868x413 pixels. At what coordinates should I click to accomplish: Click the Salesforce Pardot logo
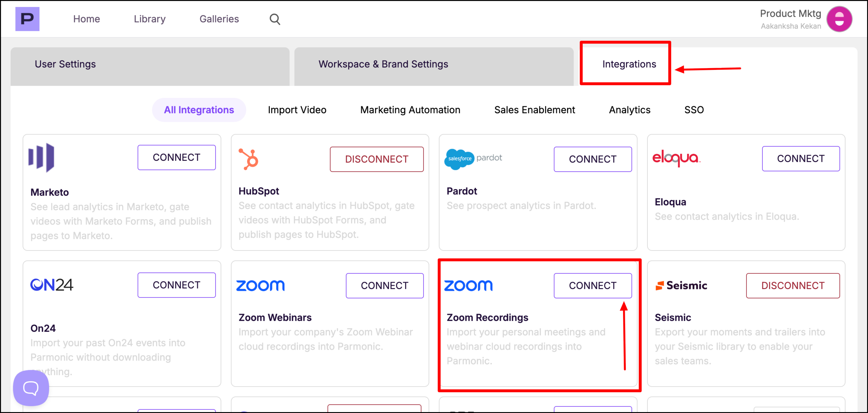(473, 158)
